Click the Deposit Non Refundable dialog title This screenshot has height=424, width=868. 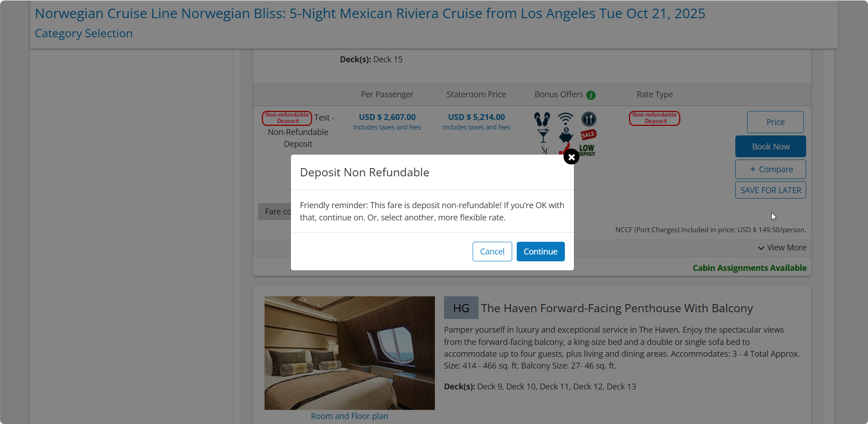(x=364, y=172)
